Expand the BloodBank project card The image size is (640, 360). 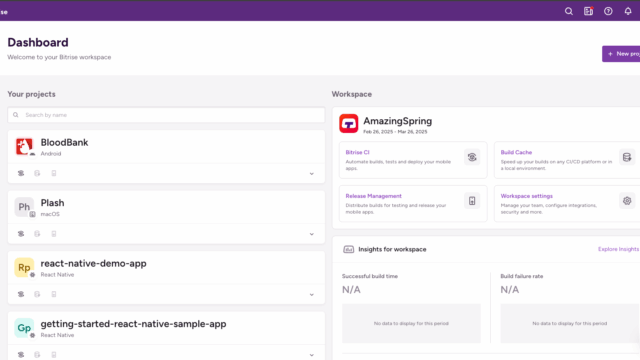[311, 174]
